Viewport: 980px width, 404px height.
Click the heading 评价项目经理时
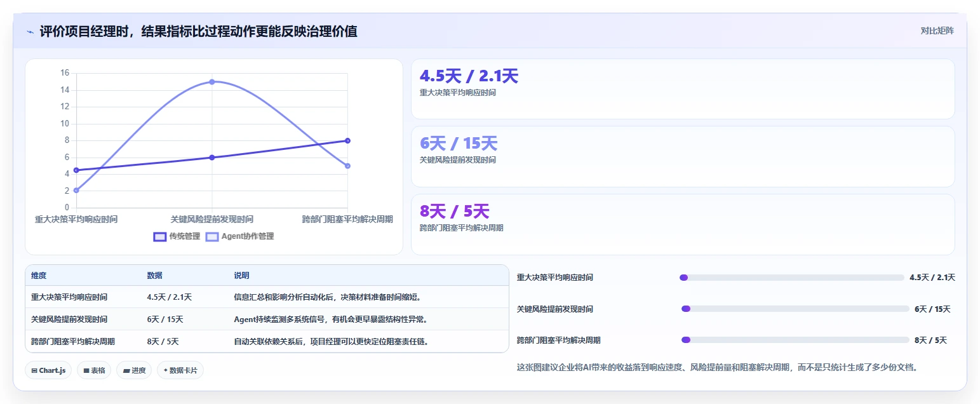coord(198,31)
